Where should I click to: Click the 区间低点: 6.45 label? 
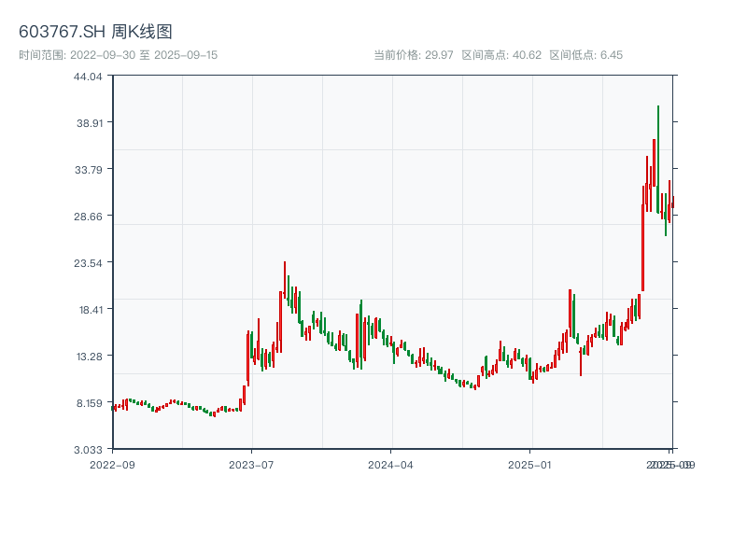(586, 55)
